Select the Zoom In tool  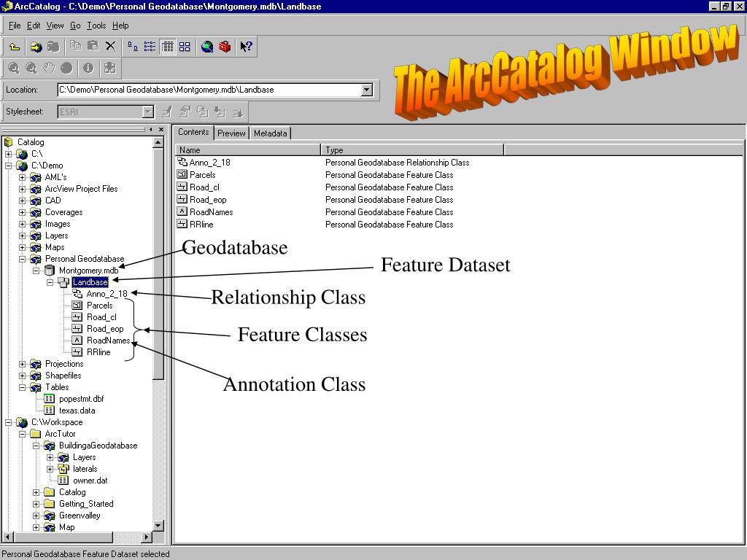pyautogui.click(x=13, y=68)
